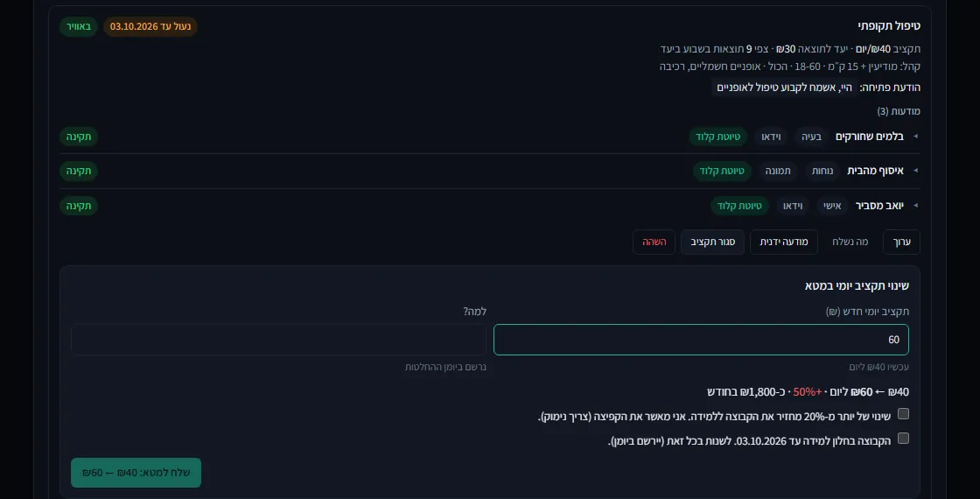
Task: Click the איסוף מהבית ad title
Action: 875,171
